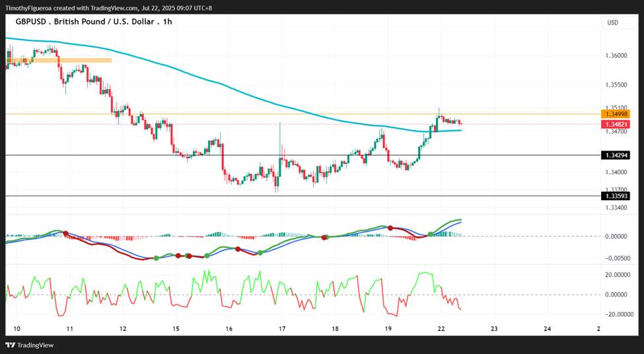Image resolution: width=644 pixels, height=354 pixels.
Task: Click the header text with TimothyFigueroa credit
Action: [108, 8]
